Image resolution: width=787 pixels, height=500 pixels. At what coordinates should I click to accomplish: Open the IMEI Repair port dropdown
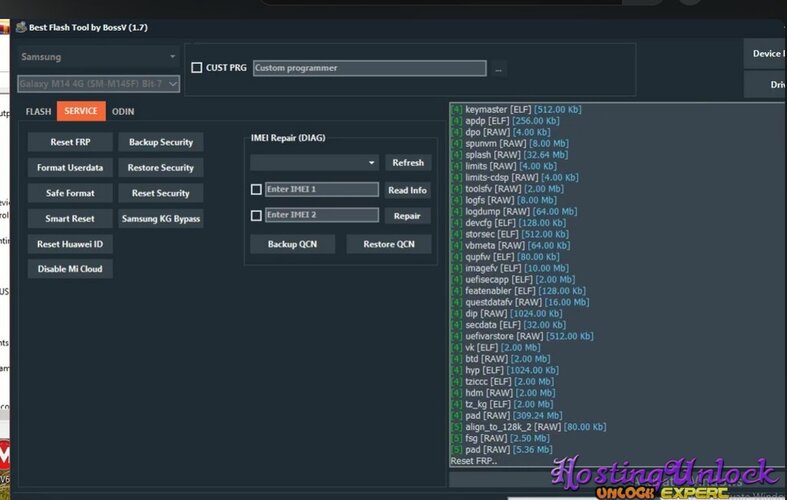[x=314, y=162]
